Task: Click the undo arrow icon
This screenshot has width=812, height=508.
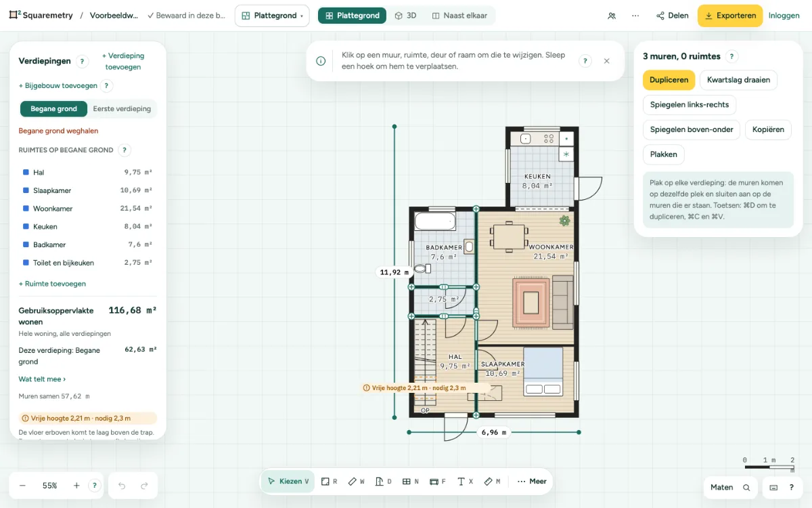Action: tap(122, 486)
